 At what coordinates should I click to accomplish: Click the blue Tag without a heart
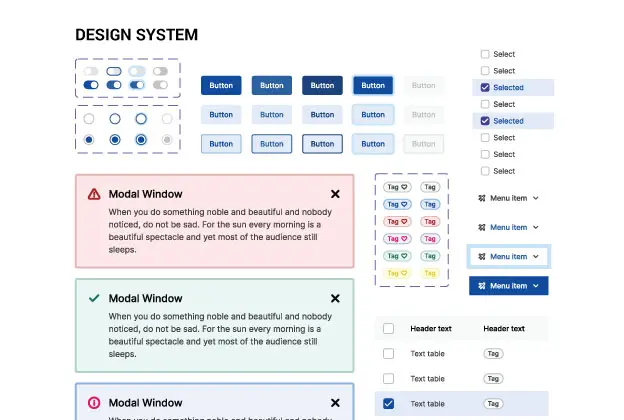430,204
